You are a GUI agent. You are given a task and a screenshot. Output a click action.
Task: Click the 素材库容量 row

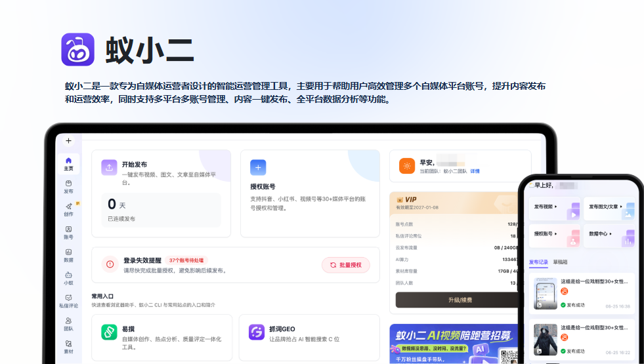[456, 272]
